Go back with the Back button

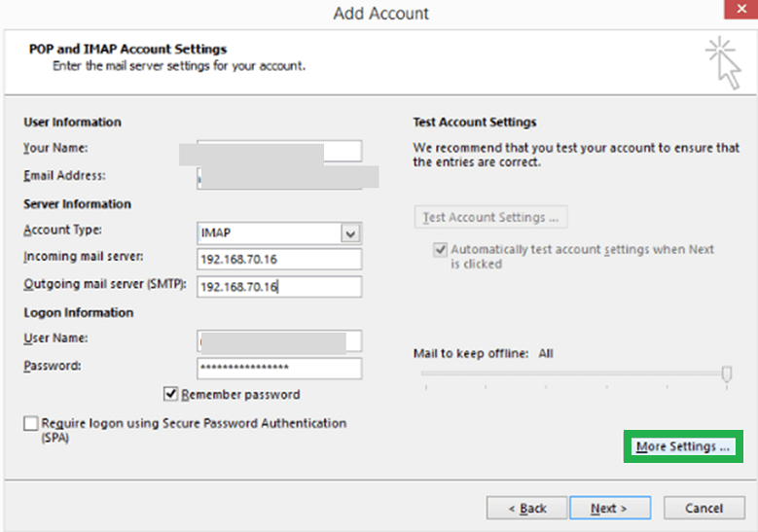[526, 508]
